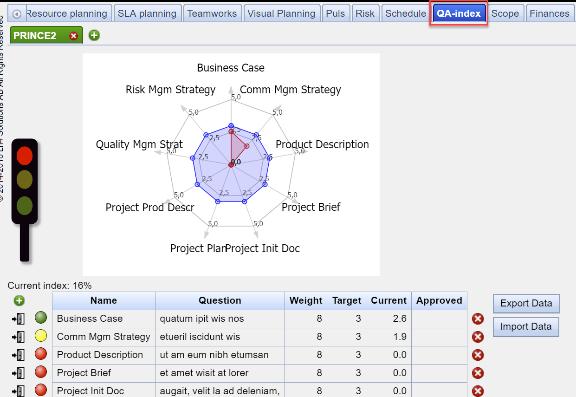
Task: Add a new row with green plus icon
Action: pyautogui.click(x=19, y=301)
